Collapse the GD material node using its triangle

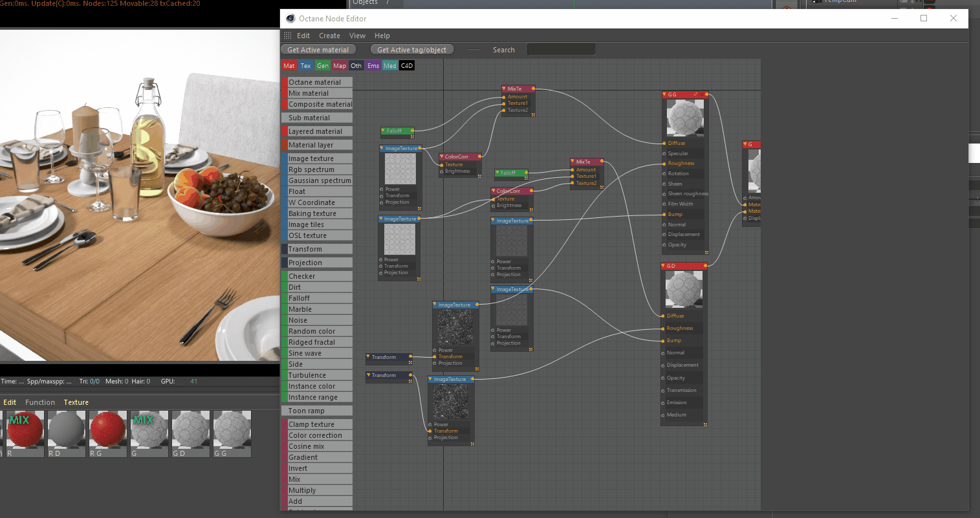tap(663, 266)
